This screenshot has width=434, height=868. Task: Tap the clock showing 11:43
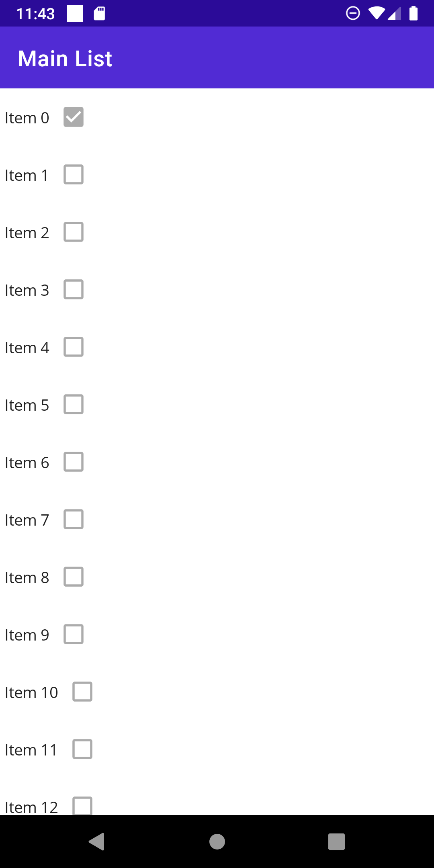[35, 13]
